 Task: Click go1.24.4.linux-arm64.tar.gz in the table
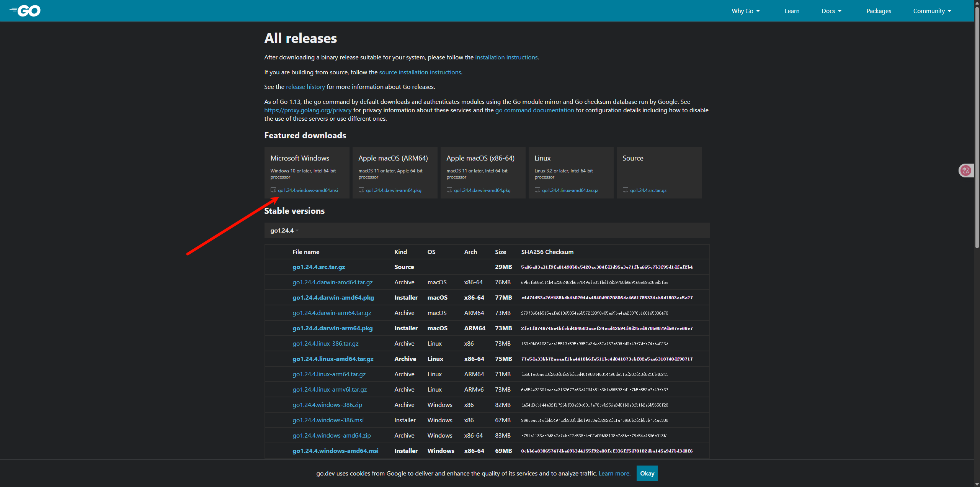329,374
